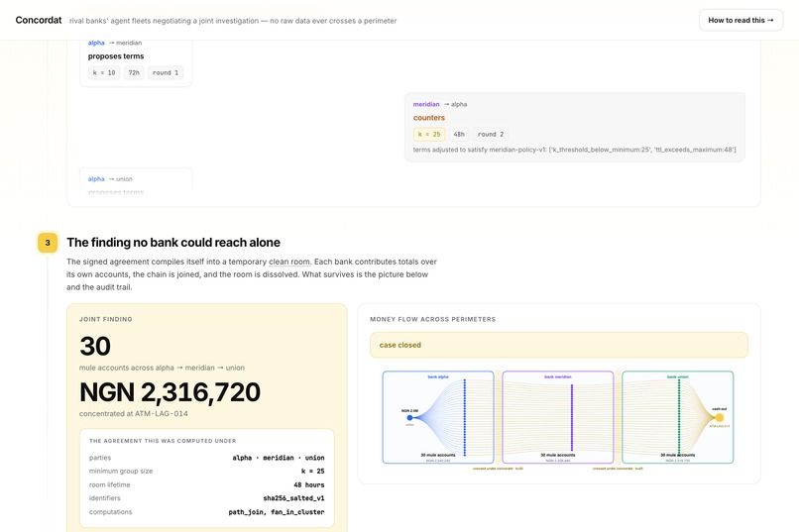Screen dimensions: 799x532
Task: Click the "MONEY FLOW ACROSS PERIMETERS" label
Action: (432, 319)
